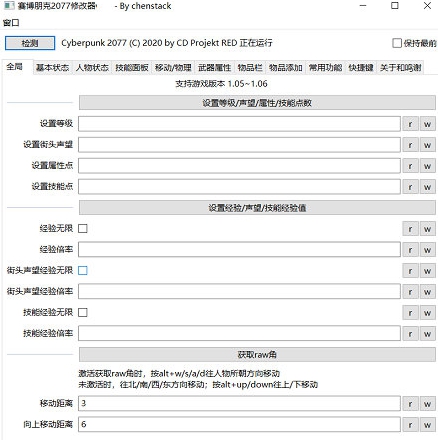438x440 pixels.
Task: Click the w button for 设置街头声望
Action: click(427, 145)
